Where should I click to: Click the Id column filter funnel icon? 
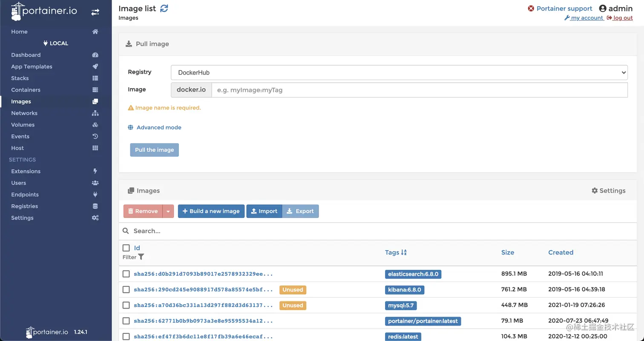(x=141, y=257)
